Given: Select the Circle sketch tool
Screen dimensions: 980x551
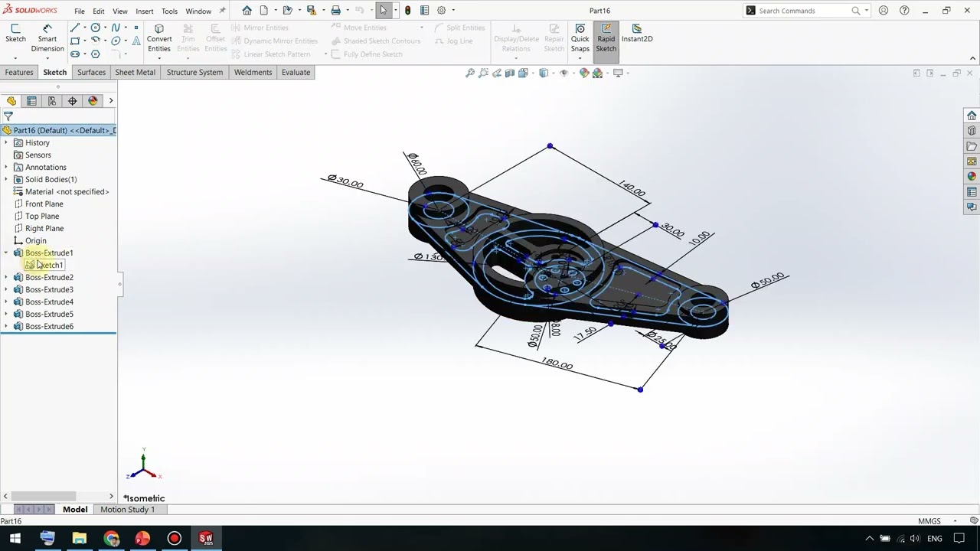Looking at the screenshot, I should point(96,28).
